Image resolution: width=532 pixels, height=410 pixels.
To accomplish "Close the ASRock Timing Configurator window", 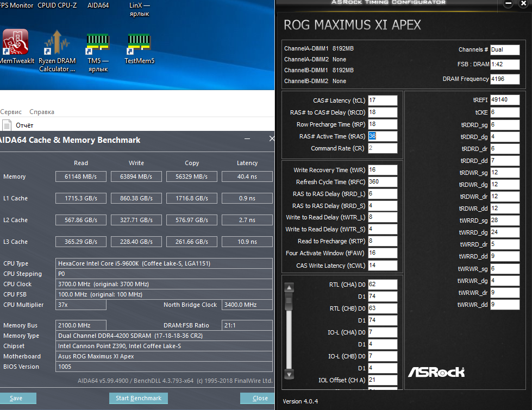I will (x=524, y=4).
